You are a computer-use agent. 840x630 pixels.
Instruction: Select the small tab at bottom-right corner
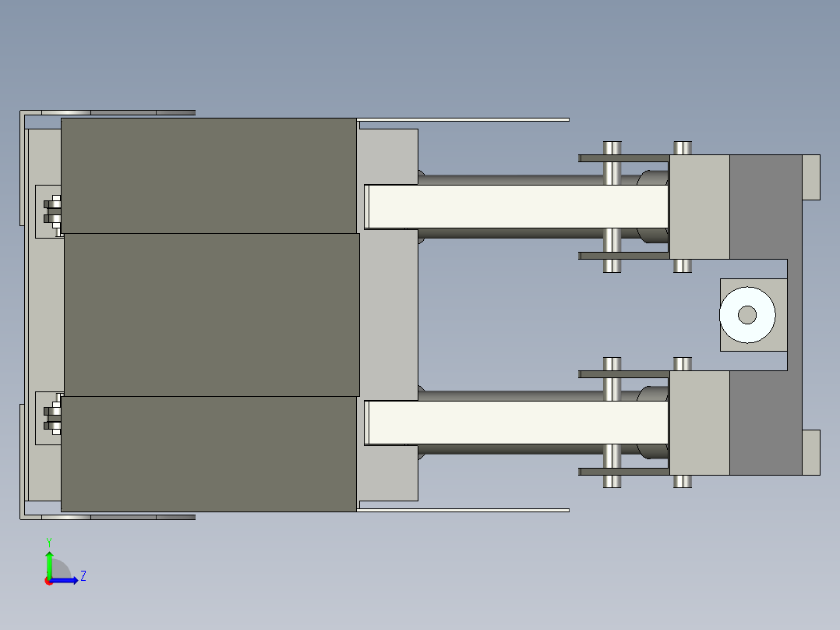pos(810,452)
